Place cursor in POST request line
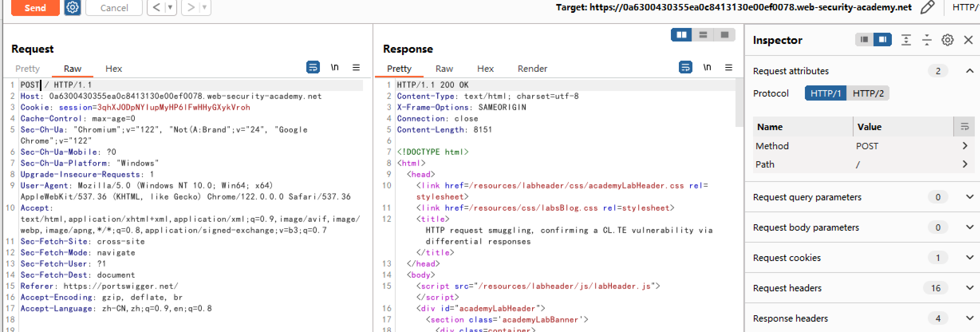This screenshot has width=980, height=332. [x=56, y=85]
